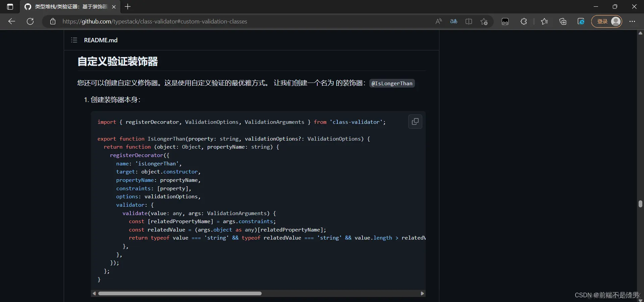Open the Collections icon
This screenshot has height=302, width=644.
click(x=563, y=21)
